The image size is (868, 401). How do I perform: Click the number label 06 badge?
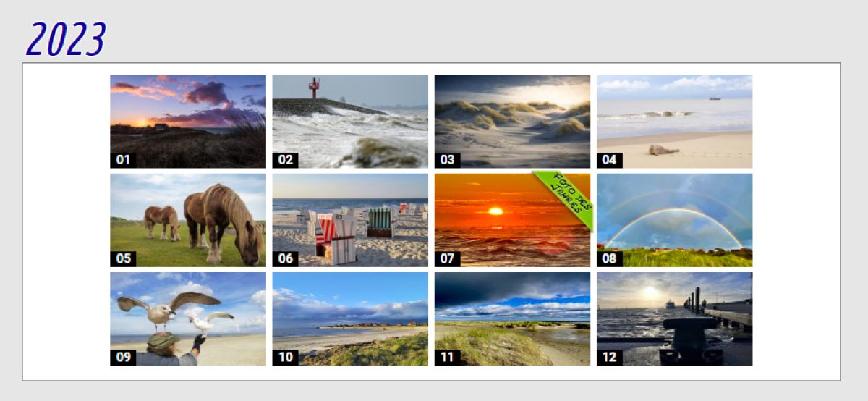285,258
